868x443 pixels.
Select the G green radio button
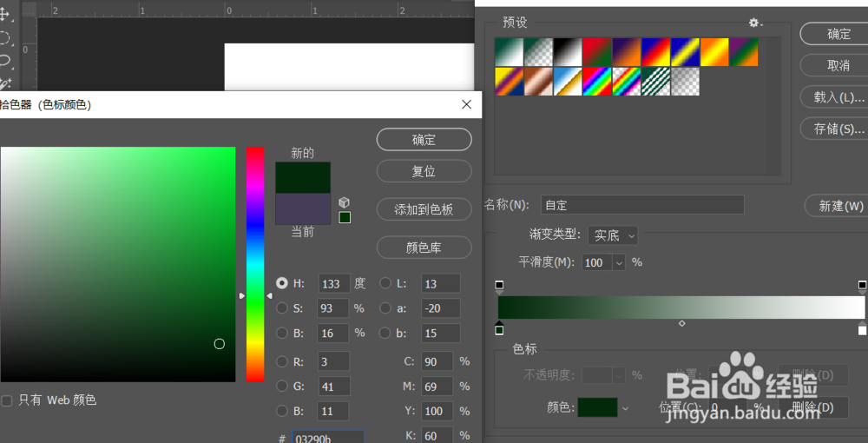click(x=282, y=386)
